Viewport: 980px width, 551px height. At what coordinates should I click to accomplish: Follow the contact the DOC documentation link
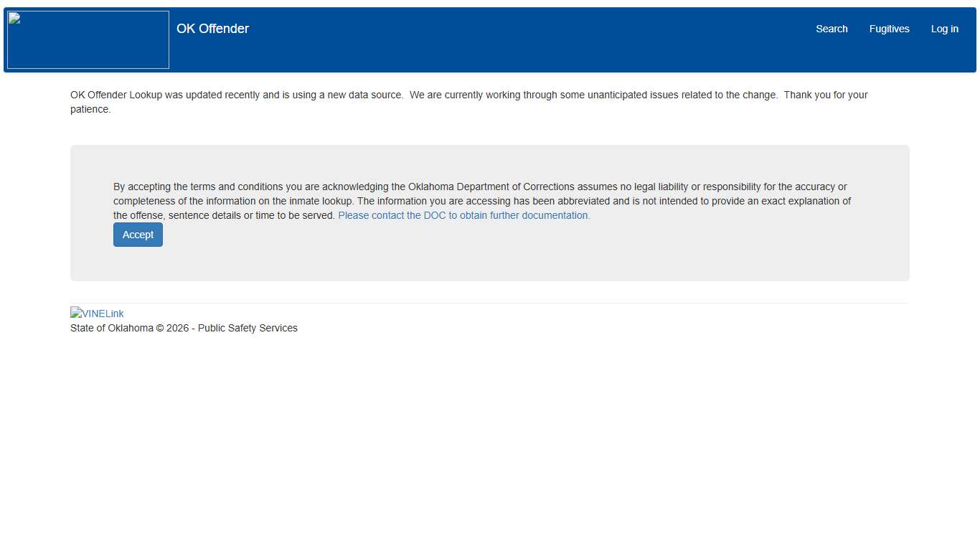(464, 215)
